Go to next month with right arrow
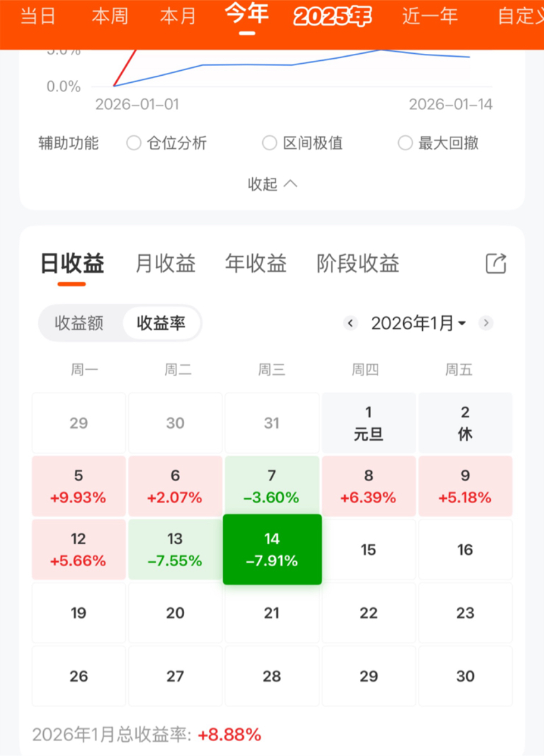 [486, 323]
